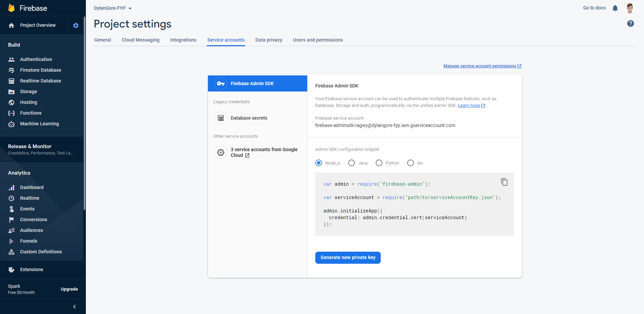The width and height of the screenshot is (644, 314).
Task: Click the Project Overview label
Action: pyautogui.click(x=38, y=25)
